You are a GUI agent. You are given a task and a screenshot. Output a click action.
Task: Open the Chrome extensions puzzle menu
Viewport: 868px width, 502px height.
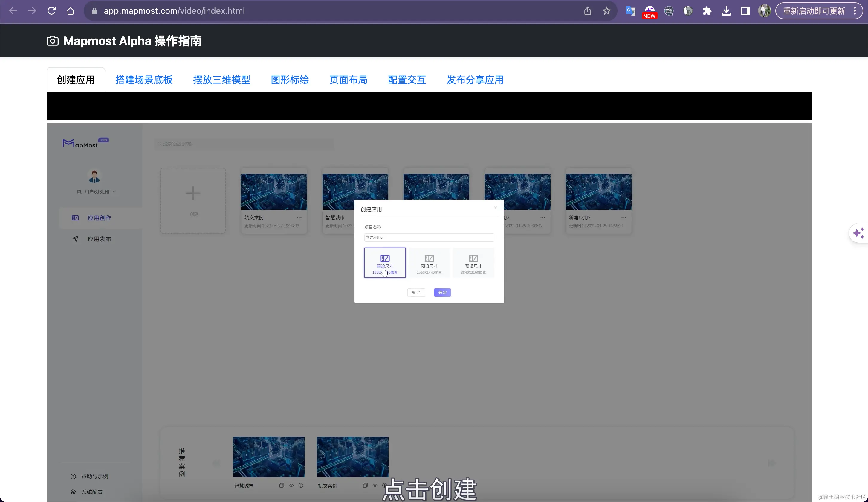coord(707,11)
